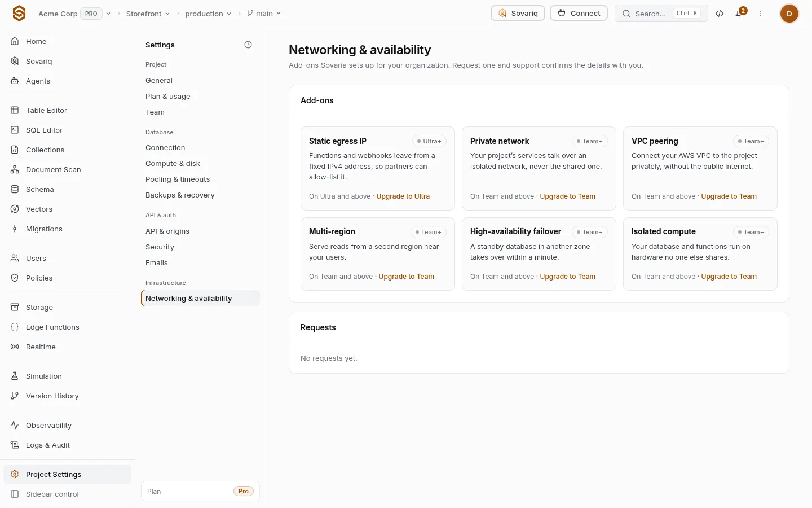812x508 pixels.
Task: Click the Private network Team+ badge
Action: point(590,141)
